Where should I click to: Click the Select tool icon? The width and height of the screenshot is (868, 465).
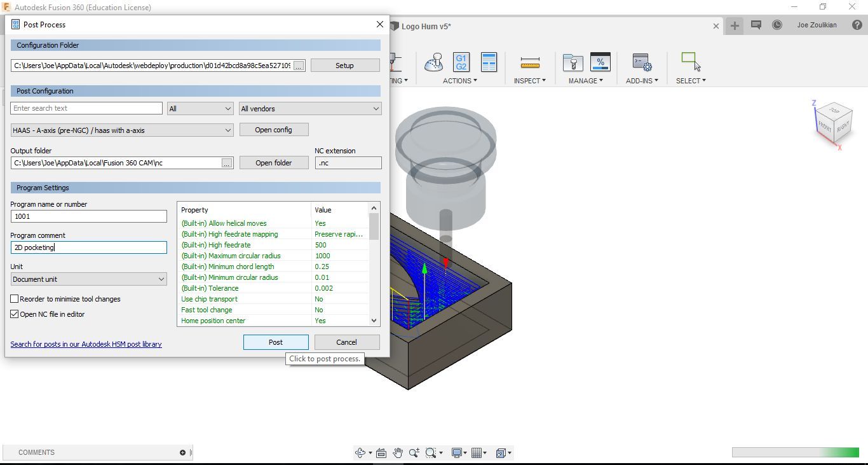coord(691,62)
